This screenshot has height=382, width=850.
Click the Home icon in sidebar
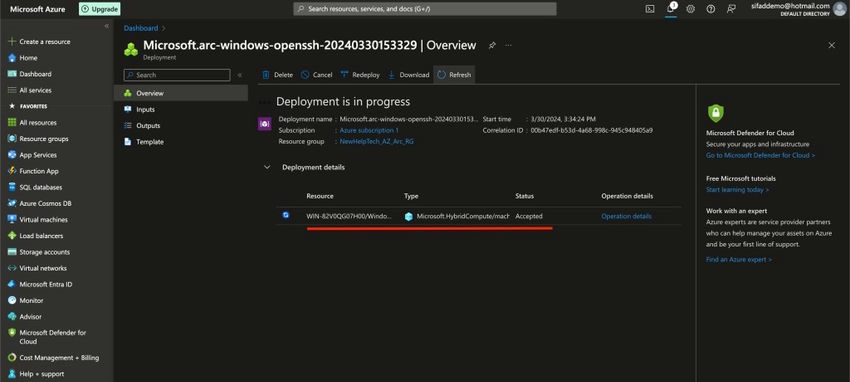pos(12,58)
